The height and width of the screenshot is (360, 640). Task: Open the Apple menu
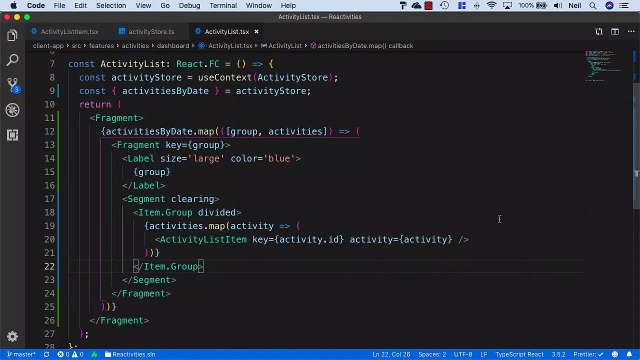click(13, 5)
